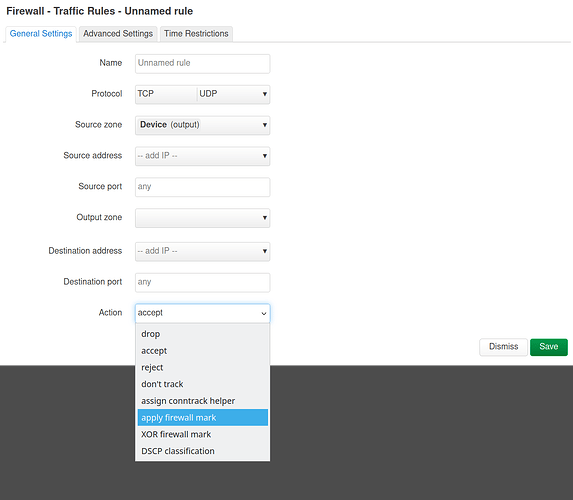Switch to the Time Restrictions tab
The image size is (573, 500).
(x=196, y=34)
